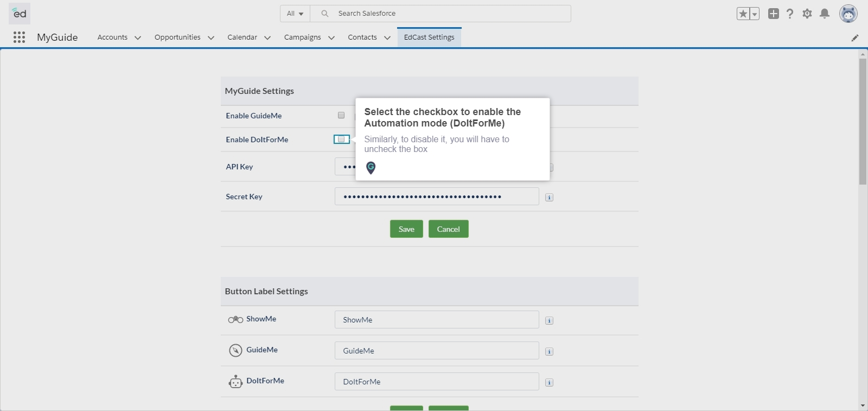Image resolution: width=868 pixels, height=411 pixels.
Task: Expand the Accounts tab chevron
Action: coord(138,37)
